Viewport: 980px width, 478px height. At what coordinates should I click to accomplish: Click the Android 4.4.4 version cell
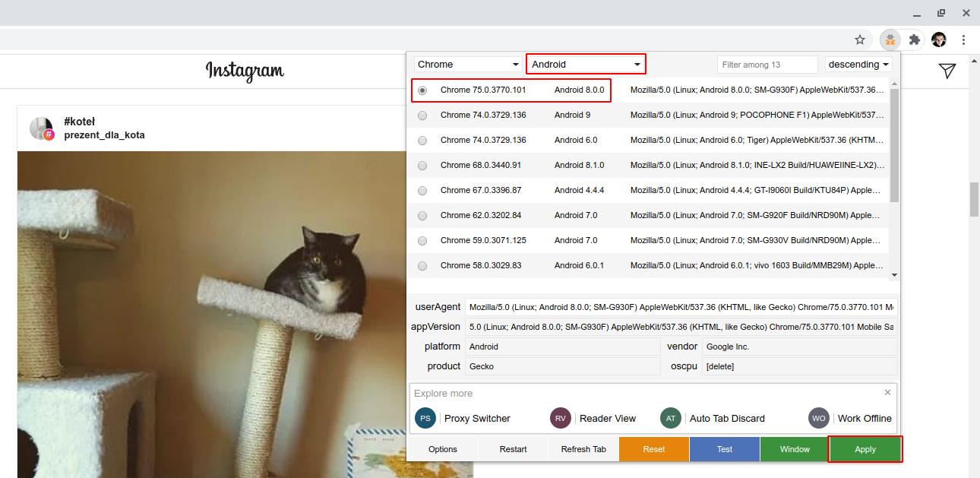(580, 191)
